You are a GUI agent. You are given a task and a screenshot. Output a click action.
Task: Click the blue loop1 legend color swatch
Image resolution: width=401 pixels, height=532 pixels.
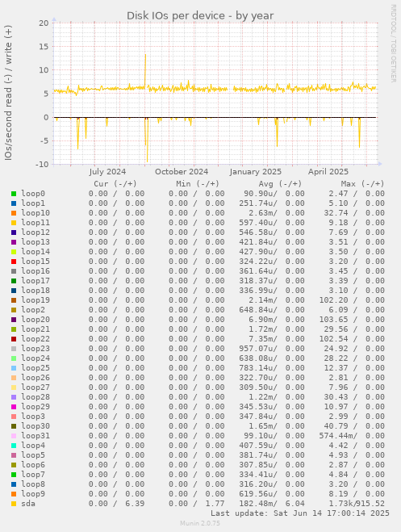(14, 203)
